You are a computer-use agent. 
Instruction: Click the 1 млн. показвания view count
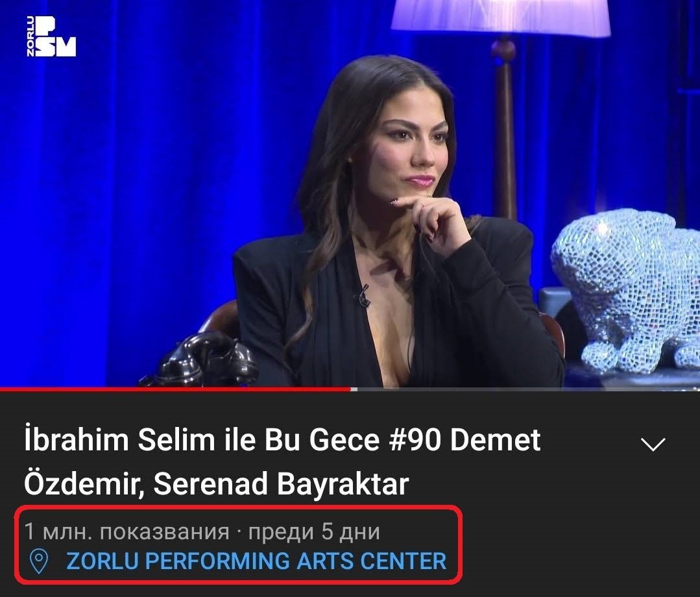[x=127, y=532]
